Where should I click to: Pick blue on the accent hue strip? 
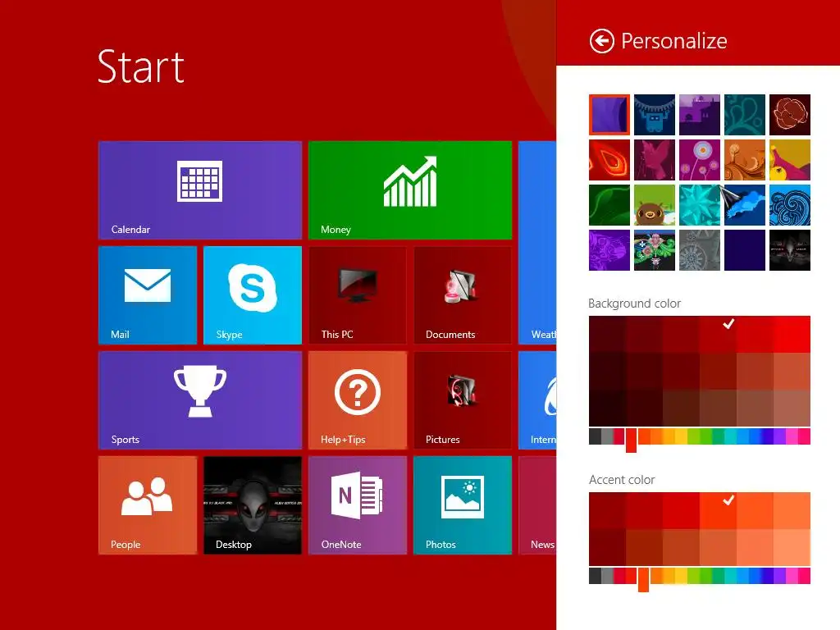(x=756, y=576)
